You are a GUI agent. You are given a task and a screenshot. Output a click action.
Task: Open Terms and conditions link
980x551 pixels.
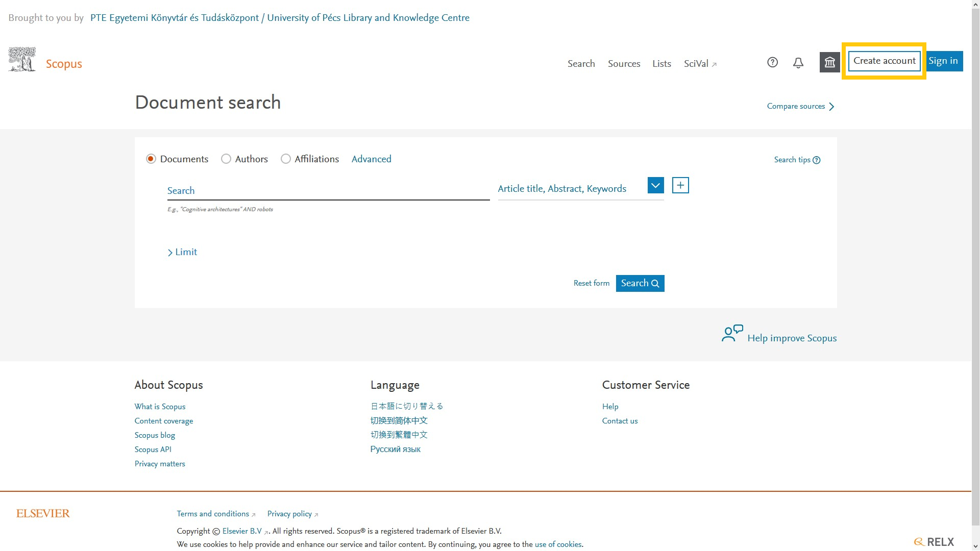pyautogui.click(x=216, y=514)
